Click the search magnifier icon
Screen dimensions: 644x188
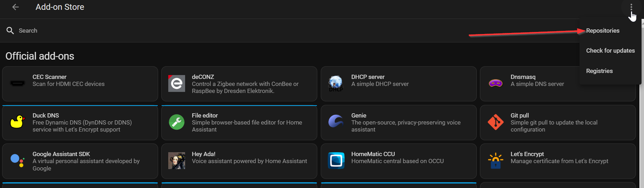(10, 31)
